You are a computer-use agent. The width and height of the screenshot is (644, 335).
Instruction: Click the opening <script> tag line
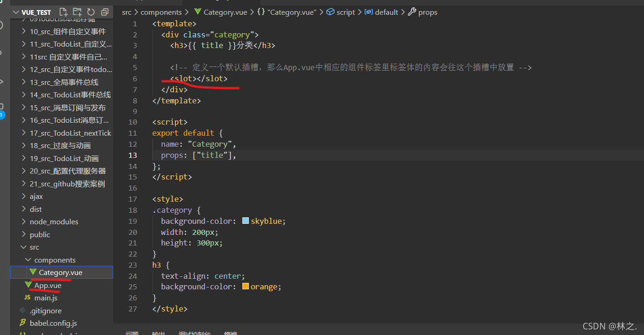pyautogui.click(x=170, y=122)
